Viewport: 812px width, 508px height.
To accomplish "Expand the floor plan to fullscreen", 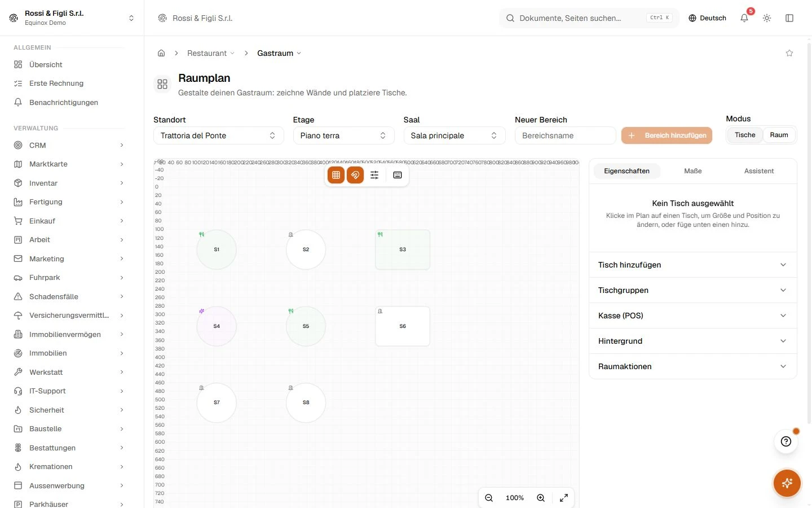I will tap(564, 498).
